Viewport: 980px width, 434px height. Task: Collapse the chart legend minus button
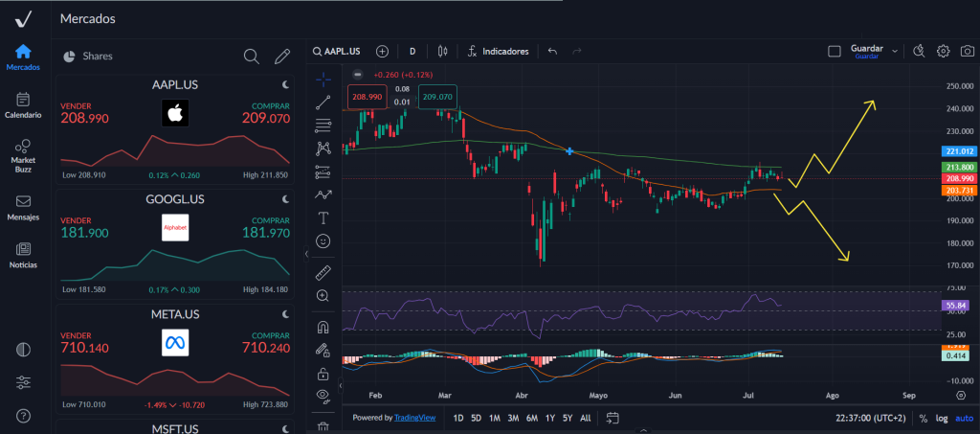(358, 75)
